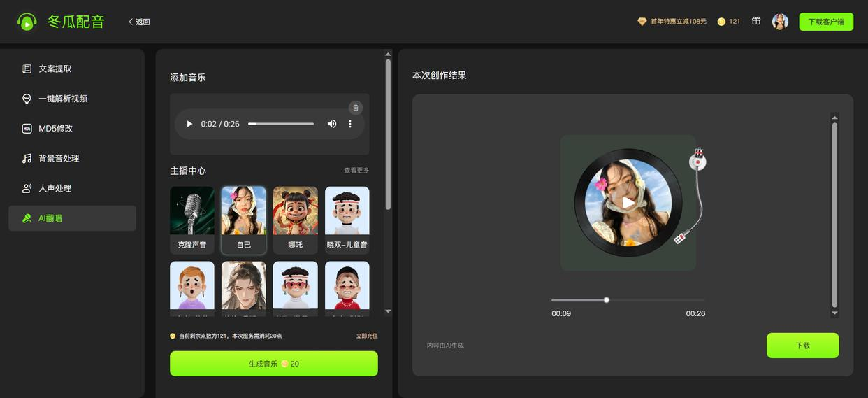Play the added music audio clip

click(189, 124)
